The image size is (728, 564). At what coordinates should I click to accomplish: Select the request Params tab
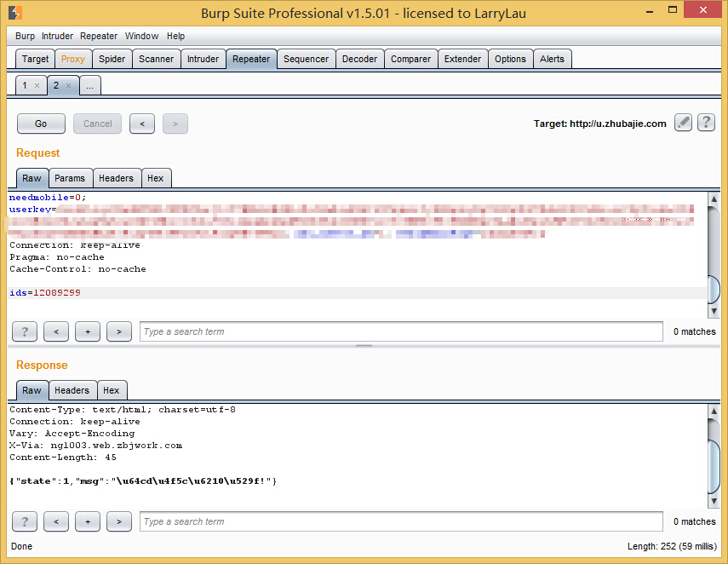(70, 178)
